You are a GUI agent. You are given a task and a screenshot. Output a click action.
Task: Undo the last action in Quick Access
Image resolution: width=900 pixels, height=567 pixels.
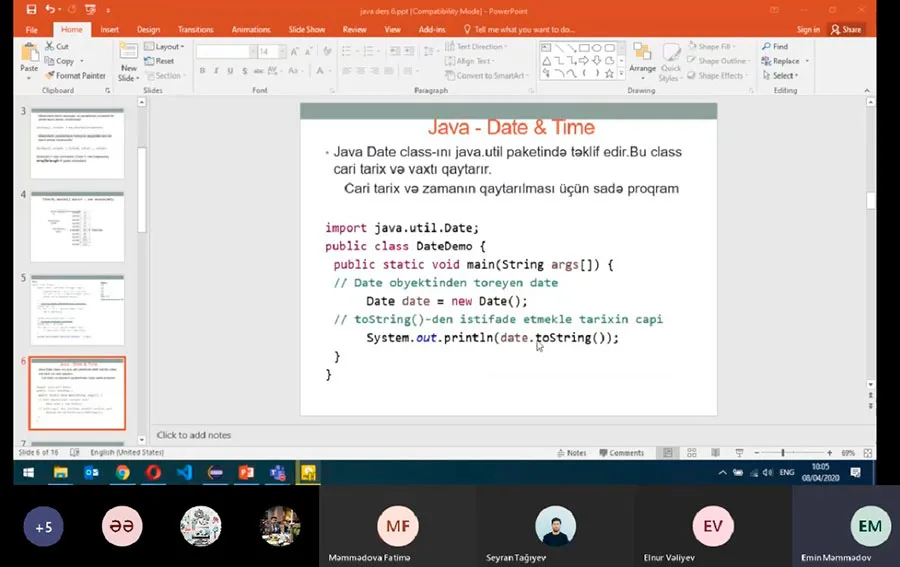(x=51, y=9)
